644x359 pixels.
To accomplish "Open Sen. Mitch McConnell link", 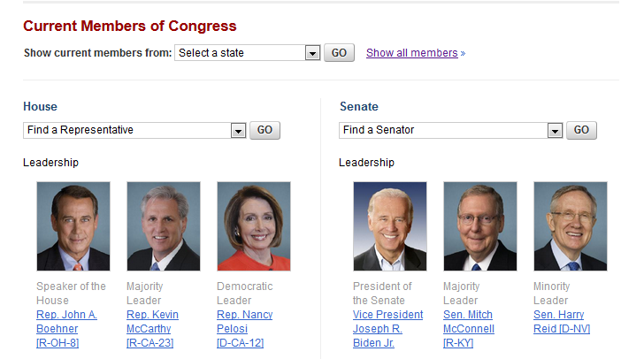I will tap(469, 329).
